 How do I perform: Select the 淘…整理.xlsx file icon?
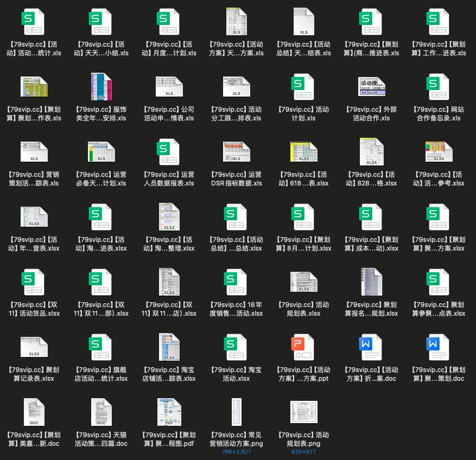coord(169,217)
